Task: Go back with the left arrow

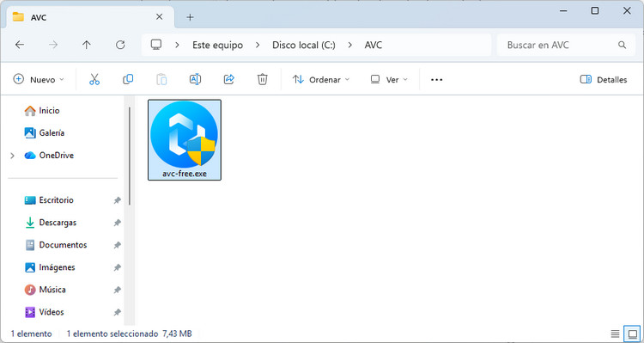Action: [x=20, y=45]
